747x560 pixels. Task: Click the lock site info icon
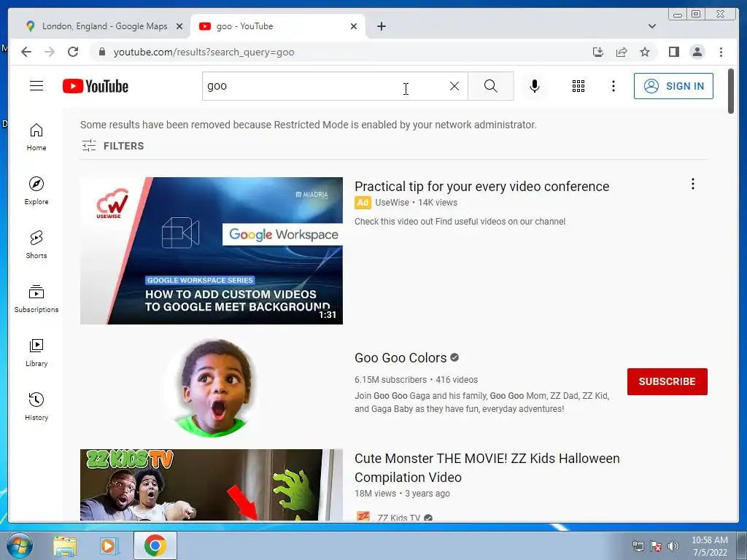click(101, 52)
